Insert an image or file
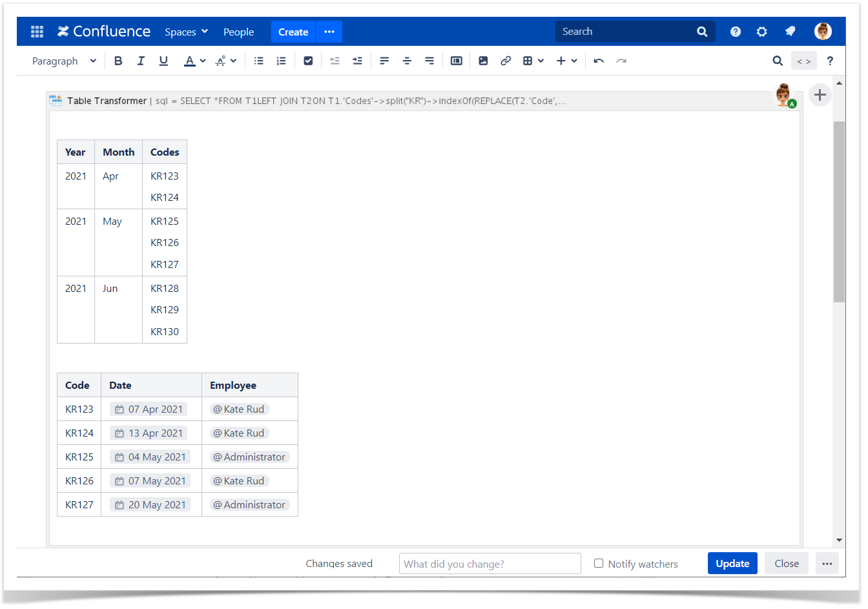 click(483, 61)
